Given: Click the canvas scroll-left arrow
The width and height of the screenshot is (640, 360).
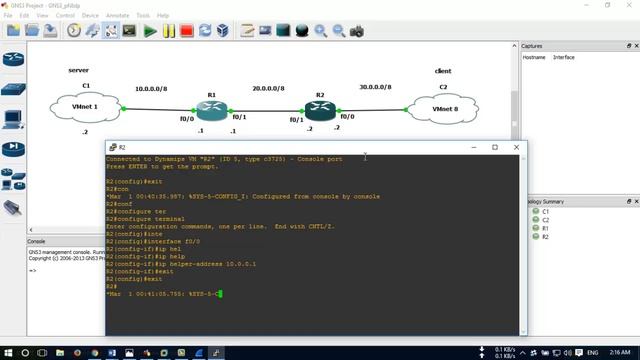Looking at the screenshot, I should (x=31, y=230).
